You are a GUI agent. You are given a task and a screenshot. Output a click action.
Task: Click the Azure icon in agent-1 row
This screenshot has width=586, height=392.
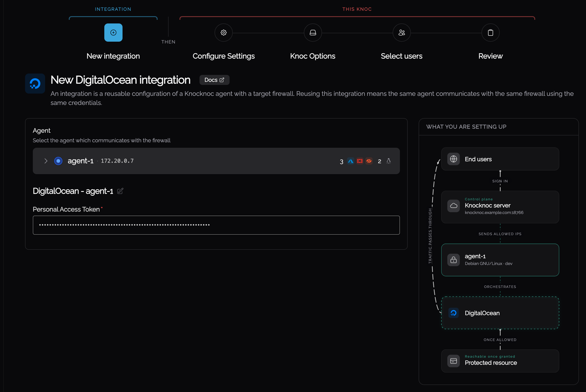pyautogui.click(x=351, y=161)
